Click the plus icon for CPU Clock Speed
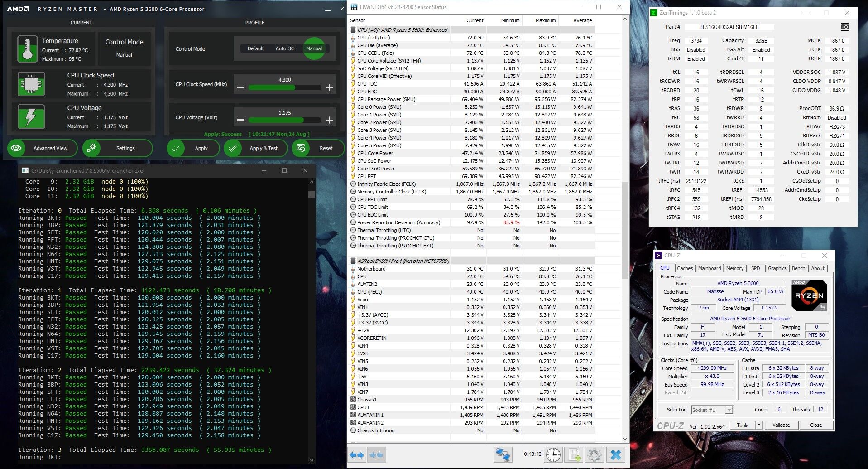 click(330, 87)
